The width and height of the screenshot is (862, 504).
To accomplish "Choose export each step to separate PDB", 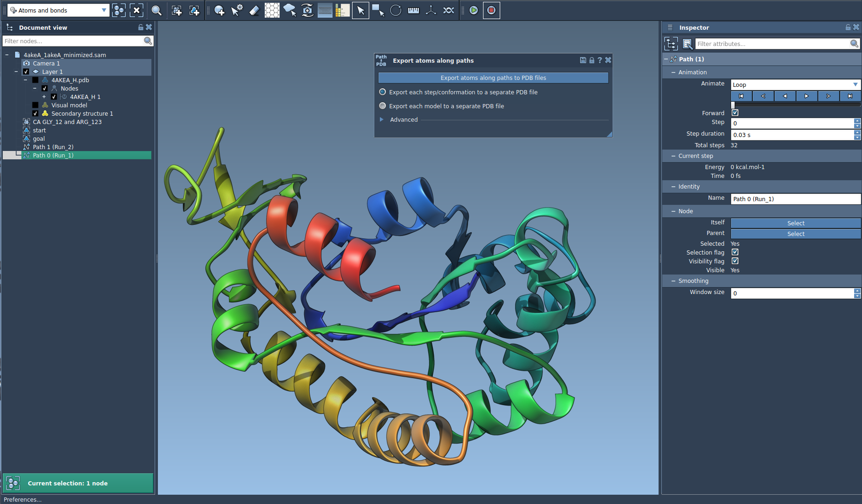I will point(383,92).
